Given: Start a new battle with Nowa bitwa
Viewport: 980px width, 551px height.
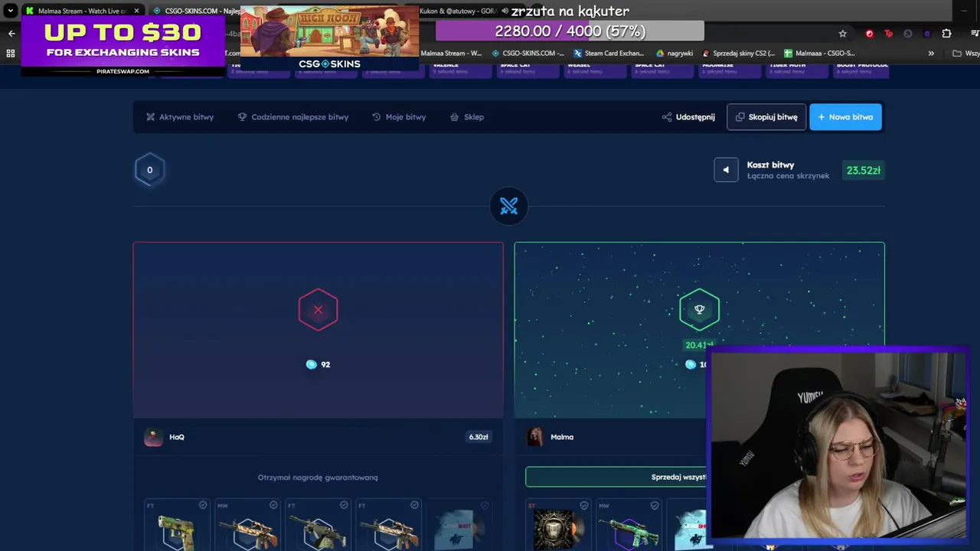Looking at the screenshot, I should (845, 117).
